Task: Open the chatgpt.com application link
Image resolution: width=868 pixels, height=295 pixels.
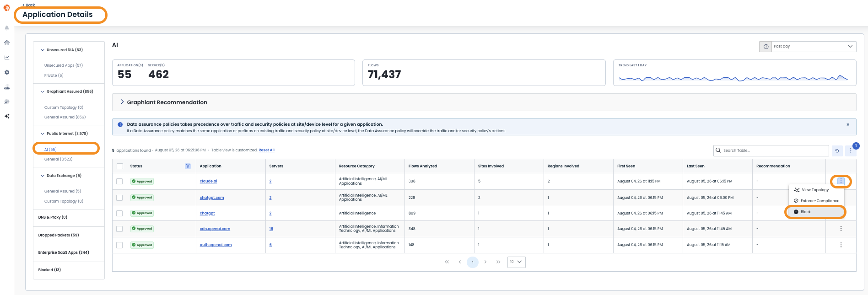Action: pos(212,198)
